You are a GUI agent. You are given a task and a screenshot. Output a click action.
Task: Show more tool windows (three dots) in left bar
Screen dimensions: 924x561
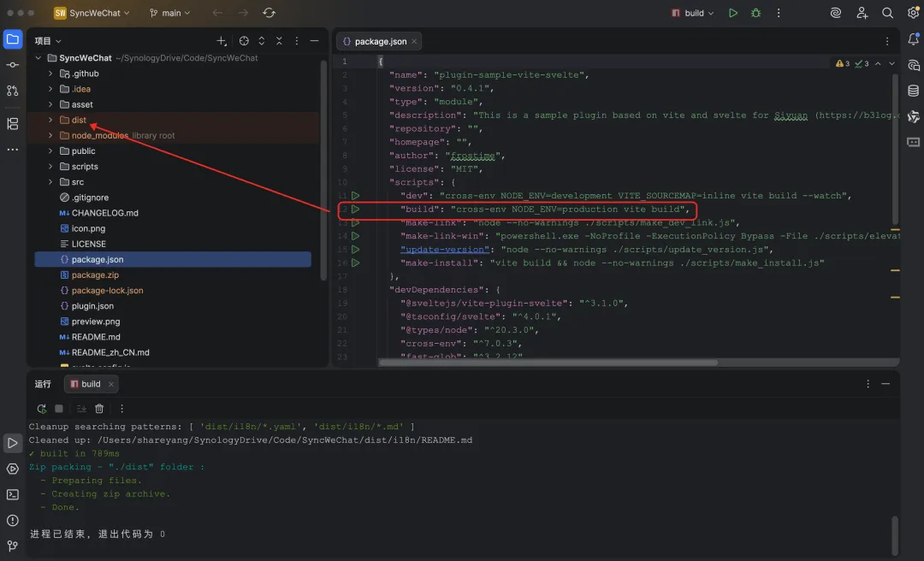tap(12, 150)
